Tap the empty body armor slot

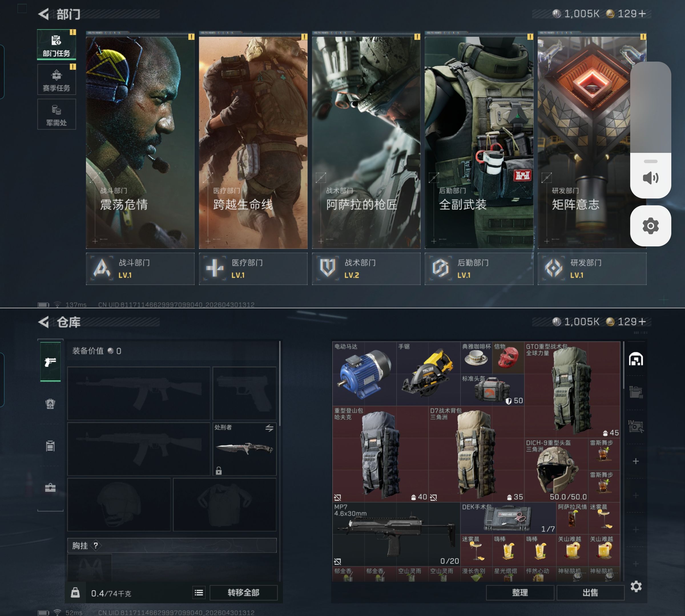point(225,504)
